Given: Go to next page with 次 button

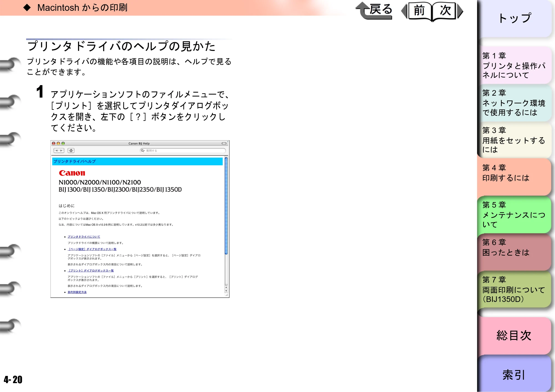Looking at the screenshot, I should coord(448,11).
